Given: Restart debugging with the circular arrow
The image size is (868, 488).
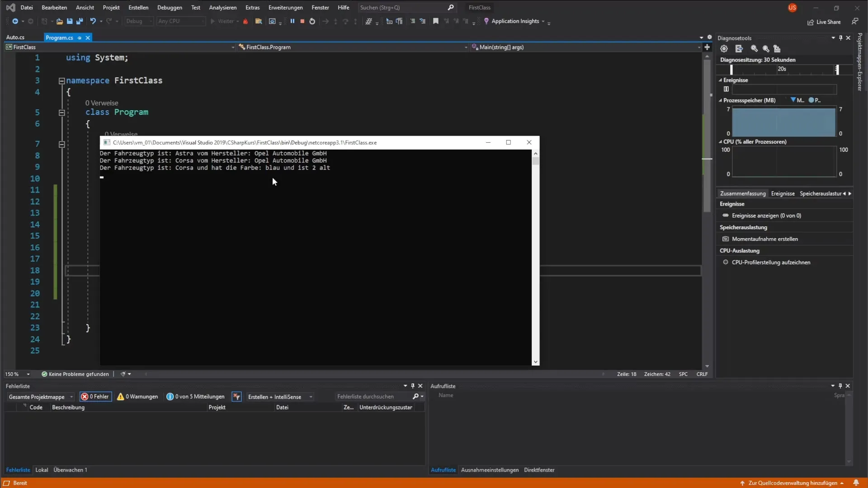Looking at the screenshot, I should pyautogui.click(x=312, y=21).
